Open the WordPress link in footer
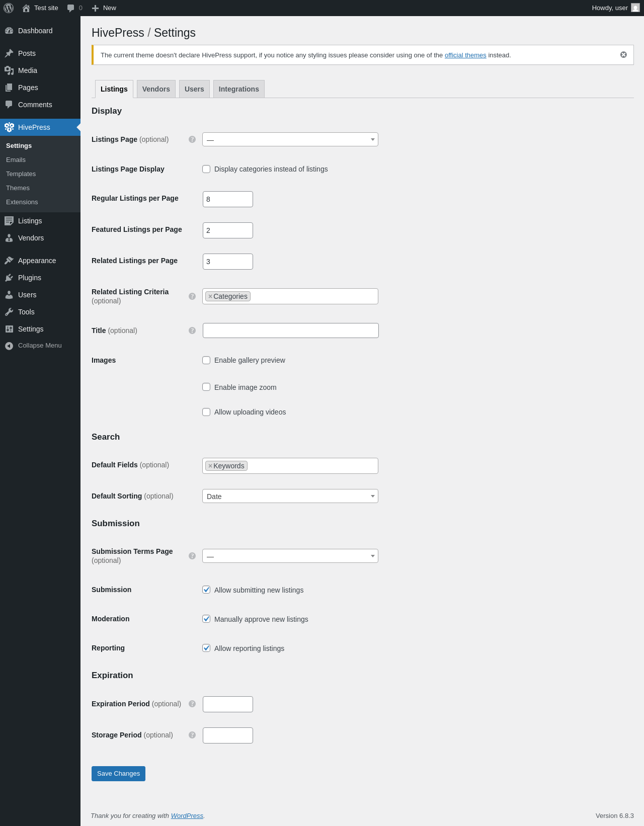This screenshot has width=644, height=826. 187,815
